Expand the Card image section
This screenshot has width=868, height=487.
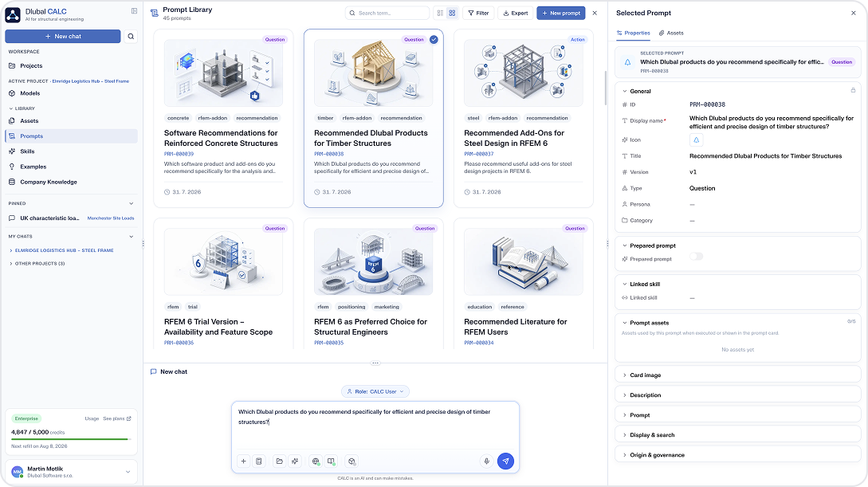pos(738,375)
